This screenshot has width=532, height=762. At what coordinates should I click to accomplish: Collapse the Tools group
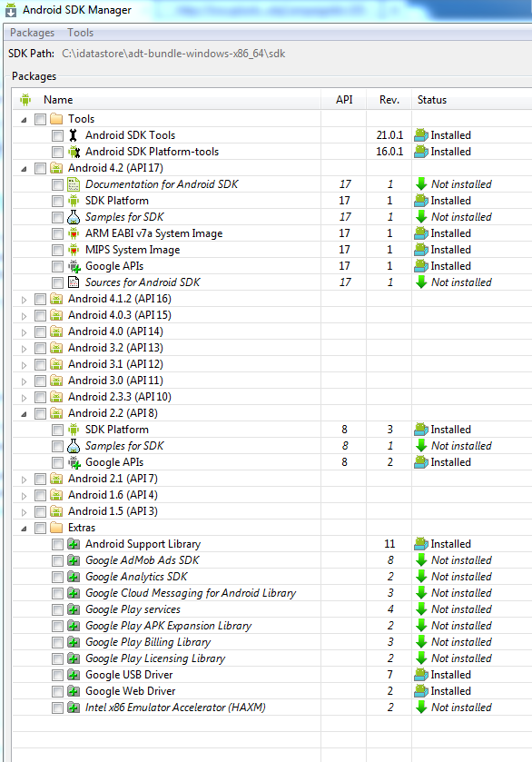pos(24,120)
